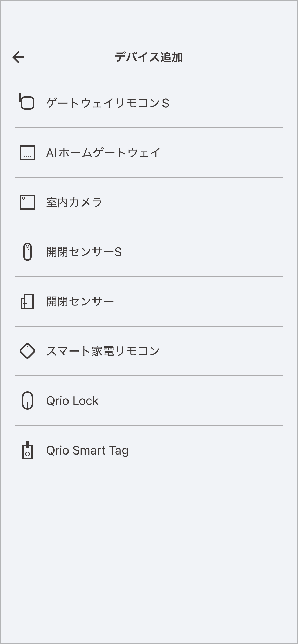Click the ゲートウェイリモコンS device icon
The height and width of the screenshot is (644, 298).
tap(27, 102)
